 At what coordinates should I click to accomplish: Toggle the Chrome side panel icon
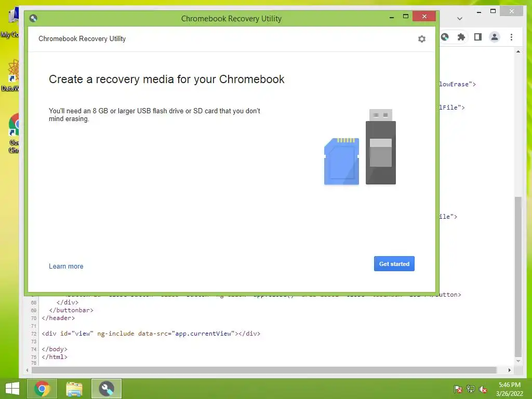[x=478, y=37]
